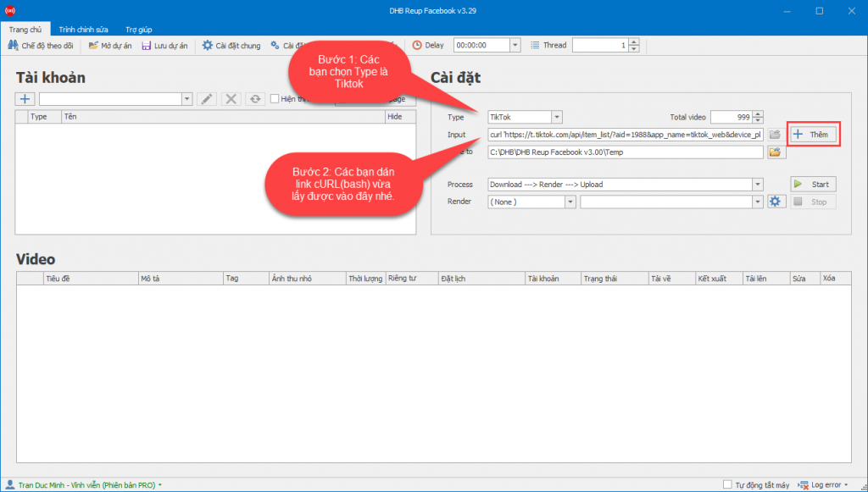Viewport: 868px width, 492px height.
Task: Click the user profile icon in status bar
Action: [x=9, y=485]
